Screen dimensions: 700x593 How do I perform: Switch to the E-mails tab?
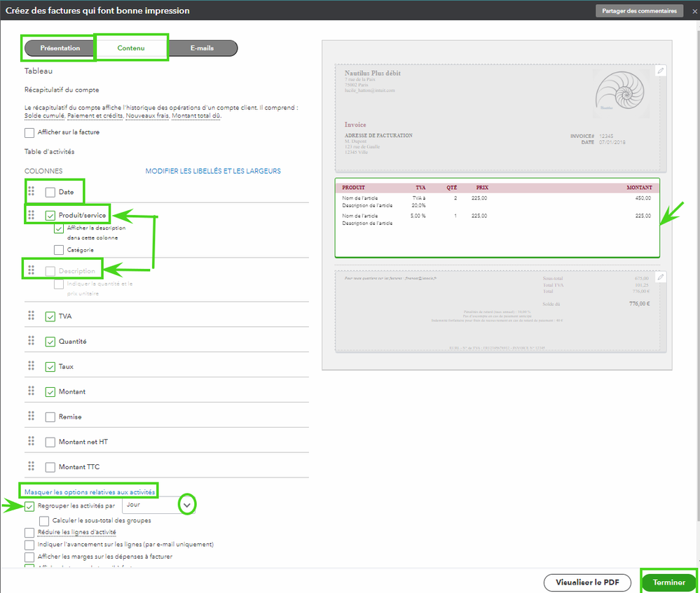click(202, 48)
